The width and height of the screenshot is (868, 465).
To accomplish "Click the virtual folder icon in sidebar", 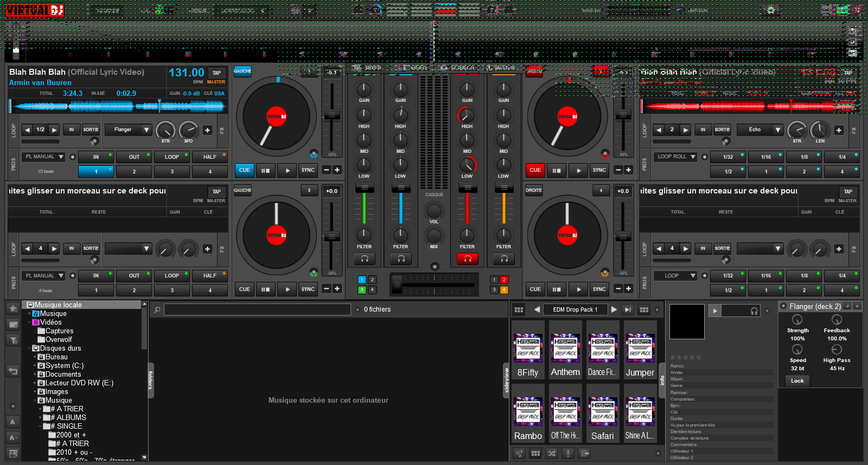I will click(13, 324).
